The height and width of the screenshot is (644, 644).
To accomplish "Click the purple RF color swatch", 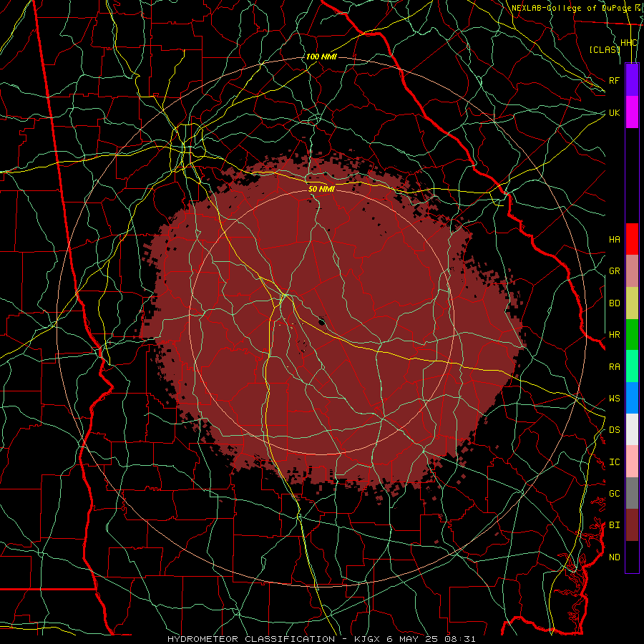I will 632,80.
